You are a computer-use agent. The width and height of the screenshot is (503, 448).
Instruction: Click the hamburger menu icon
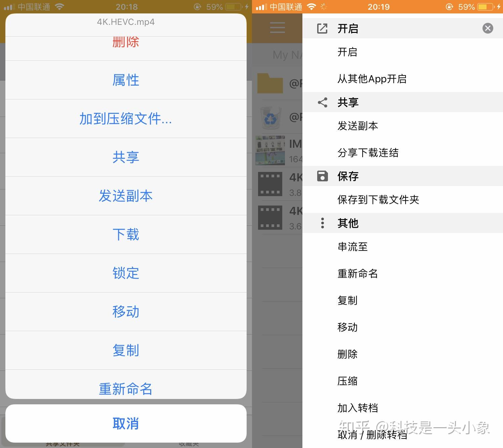[x=277, y=28]
